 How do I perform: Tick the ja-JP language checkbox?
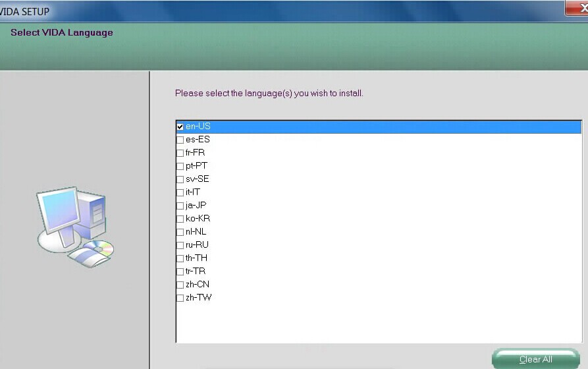[180, 206]
